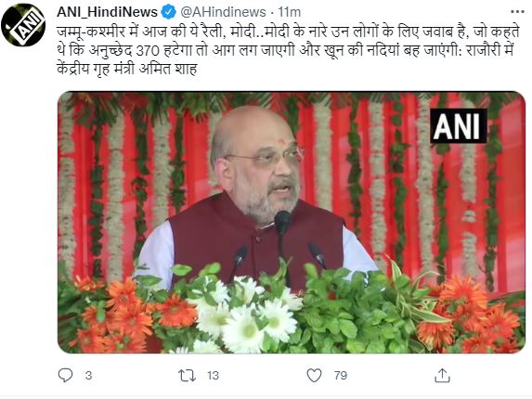Click the ANI profile avatar
Screen dimensions: 532x399
(x=23, y=25)
